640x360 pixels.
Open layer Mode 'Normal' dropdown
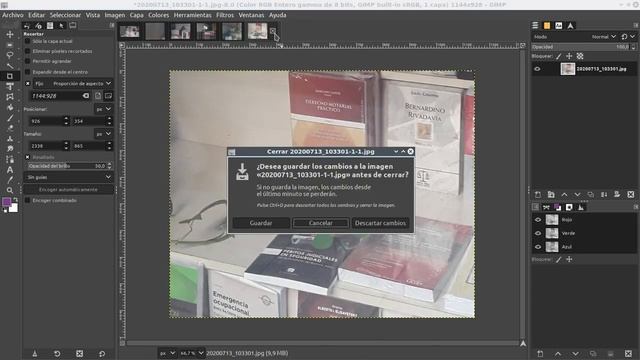pyautogui.click(x=603, y=37)
